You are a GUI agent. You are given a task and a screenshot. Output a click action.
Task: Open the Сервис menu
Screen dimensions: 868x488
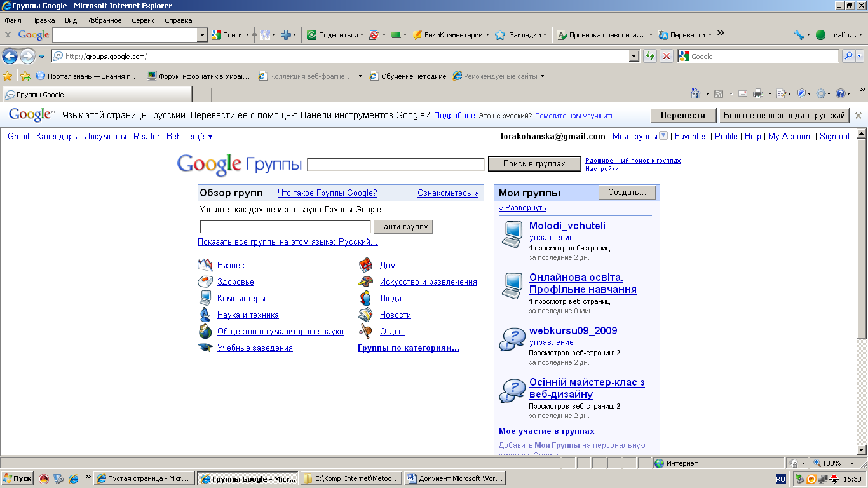tap(143, 20)
